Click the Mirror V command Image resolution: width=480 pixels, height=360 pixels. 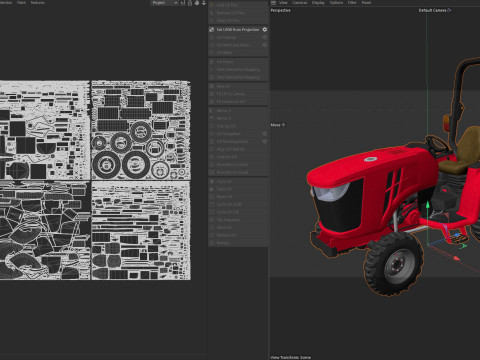click(x=238, y=118)
